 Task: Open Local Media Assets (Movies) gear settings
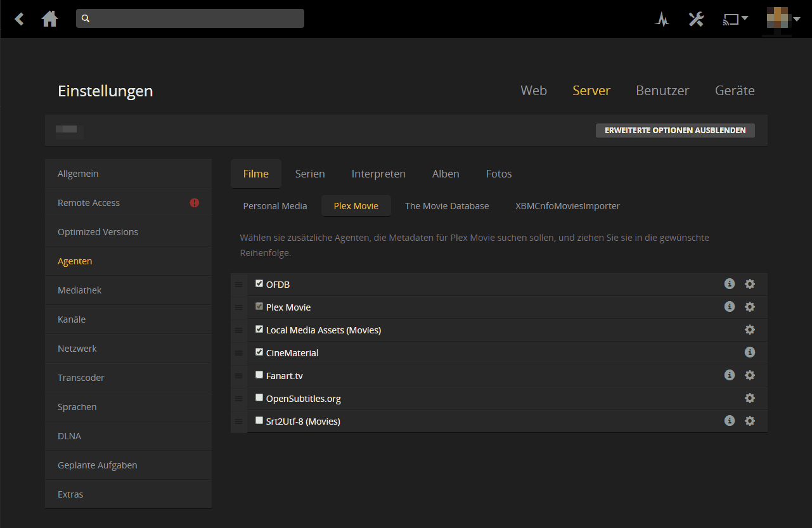click(x=750, y=330)
